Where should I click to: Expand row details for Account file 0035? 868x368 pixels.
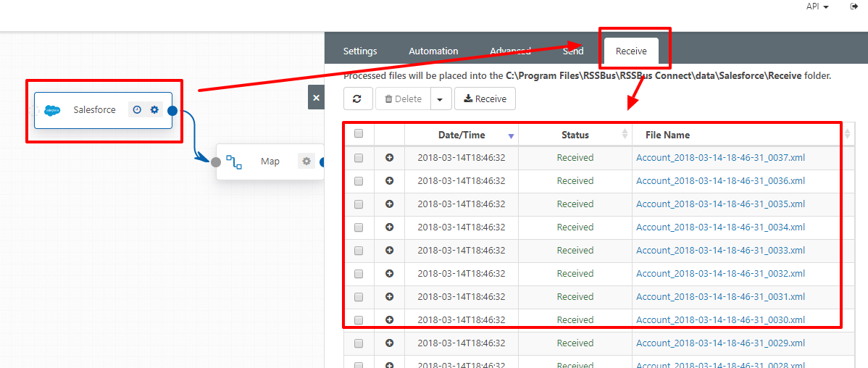point(389,204)
